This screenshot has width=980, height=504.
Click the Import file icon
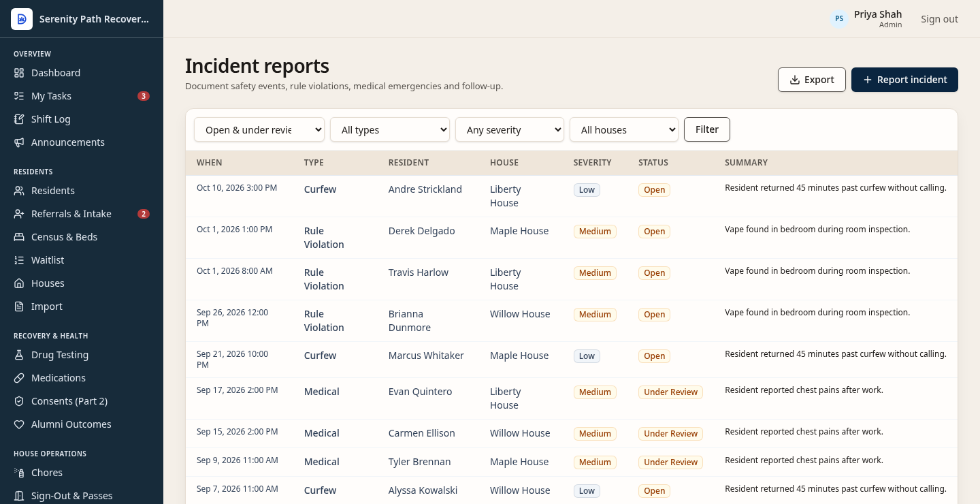coord(19,306)
